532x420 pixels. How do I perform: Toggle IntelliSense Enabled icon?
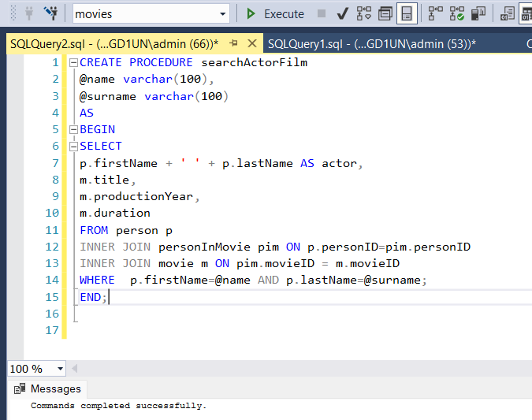(x=407, y=13)
